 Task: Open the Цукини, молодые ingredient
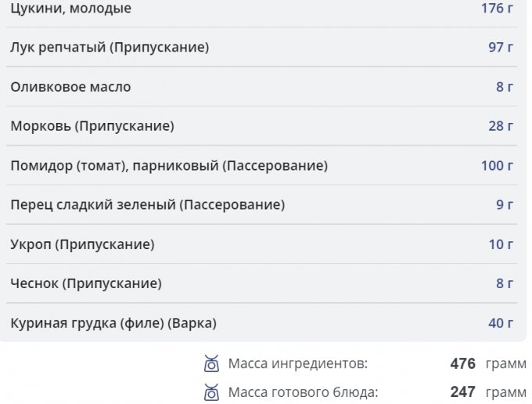click(x=70, y=9)
